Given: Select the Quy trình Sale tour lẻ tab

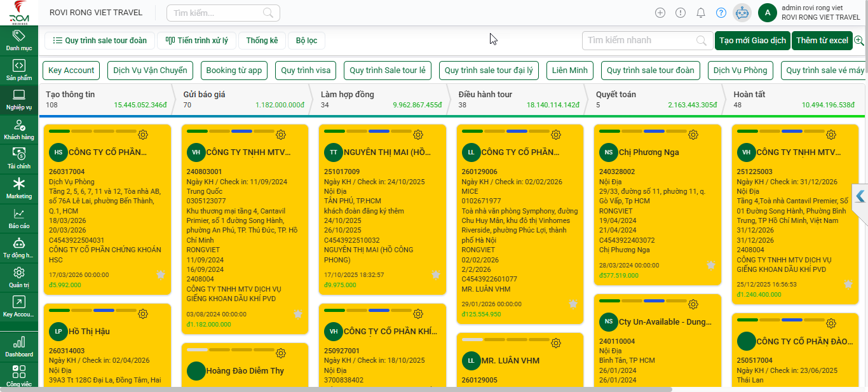Looking at the screenshot, I should (388, 71).
